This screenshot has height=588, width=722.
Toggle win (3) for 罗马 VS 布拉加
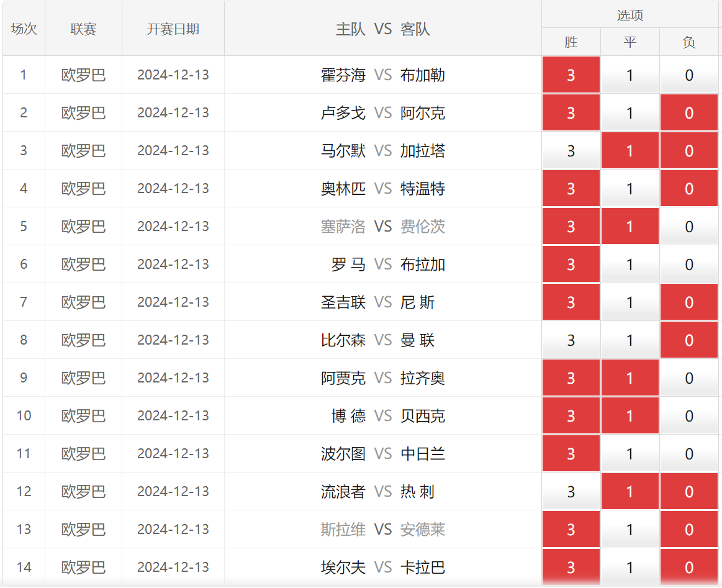[571, 265]
